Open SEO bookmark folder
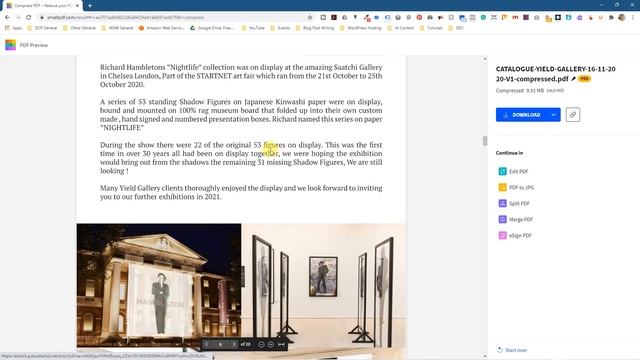This screenshot has height=360, width=640. [456, 28]
